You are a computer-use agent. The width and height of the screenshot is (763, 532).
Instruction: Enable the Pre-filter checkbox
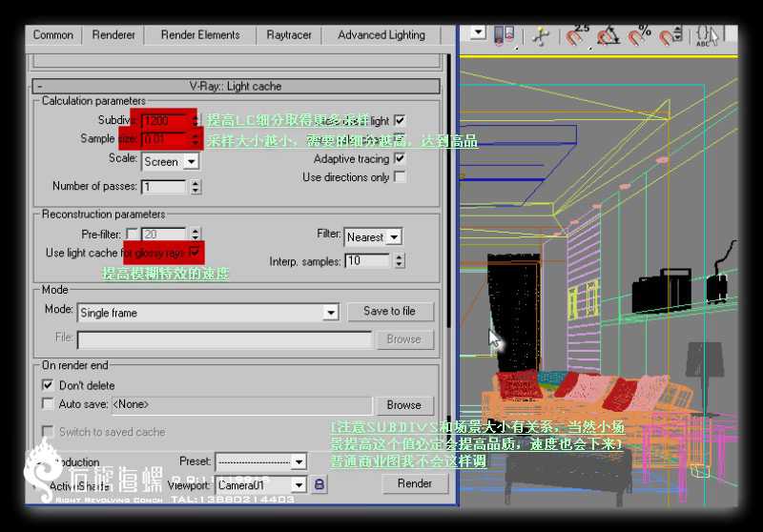coord(132,234)
